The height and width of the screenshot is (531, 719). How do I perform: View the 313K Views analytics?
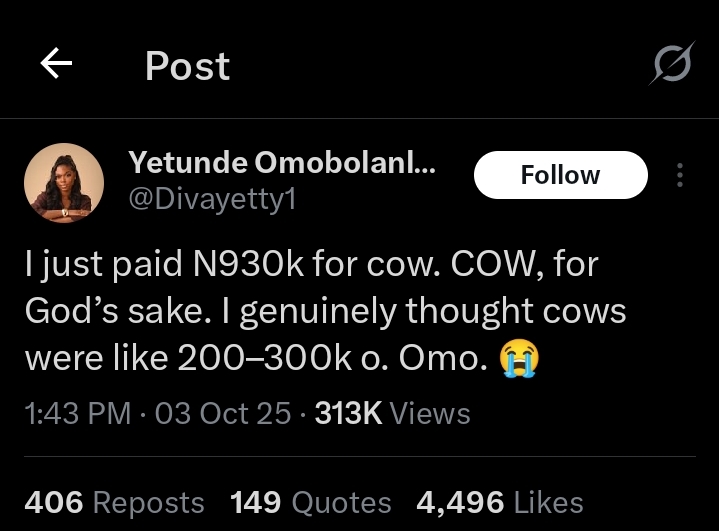[392, 413]
